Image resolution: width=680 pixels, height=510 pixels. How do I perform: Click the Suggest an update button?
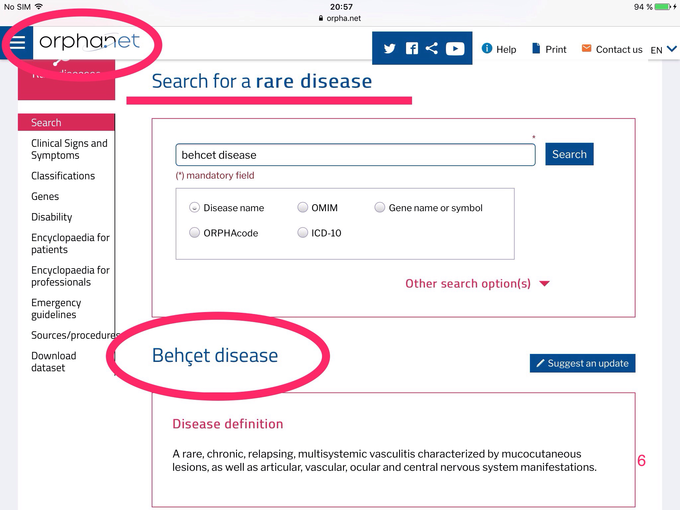[582, 363]
